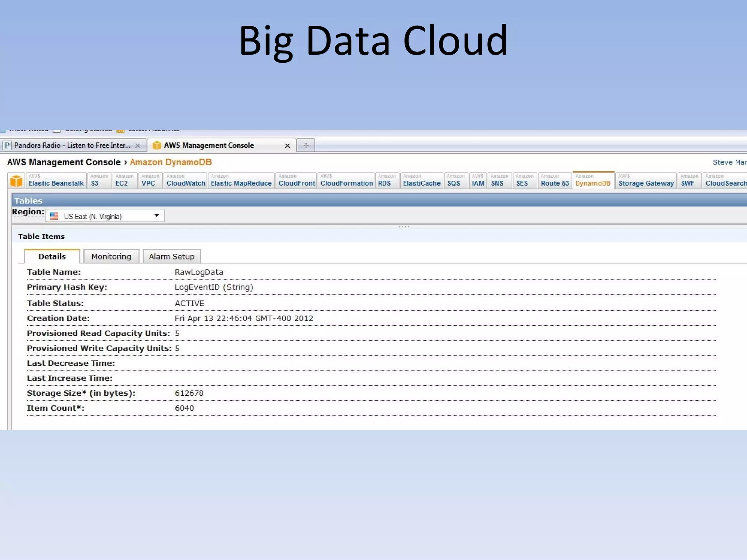Navigate to Amazon RDS
This screenshot has height=560, width=747.
(387, 180)
